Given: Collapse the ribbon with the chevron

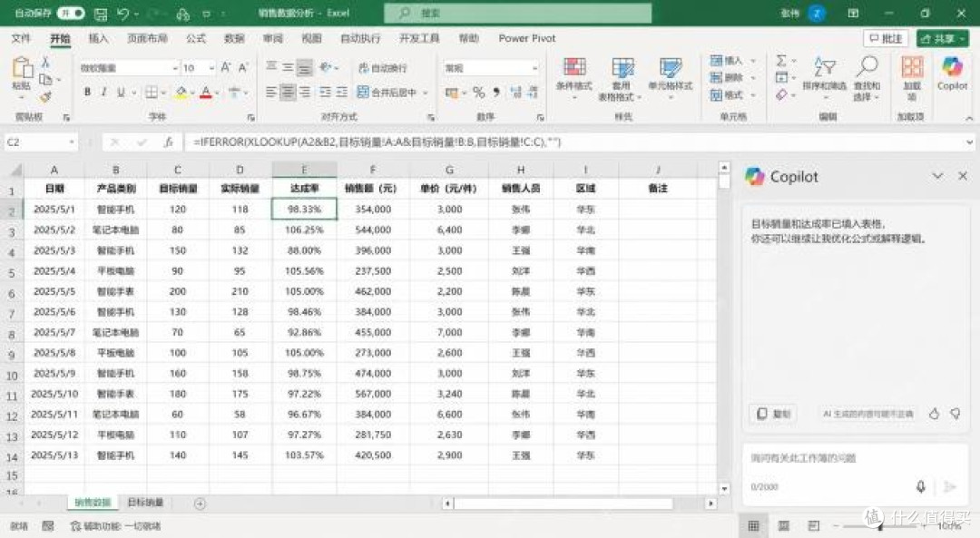Looking at the screenshot, I should tap(969, 117).
